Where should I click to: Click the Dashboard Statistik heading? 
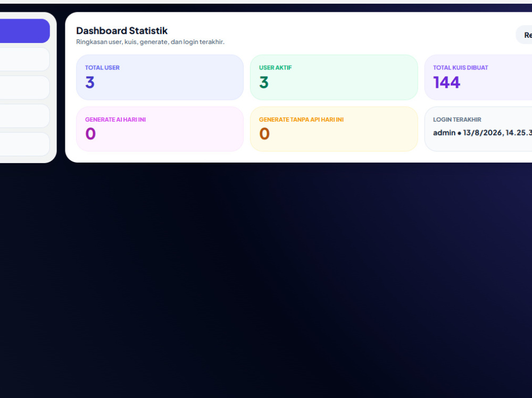(x=122, y=31)
